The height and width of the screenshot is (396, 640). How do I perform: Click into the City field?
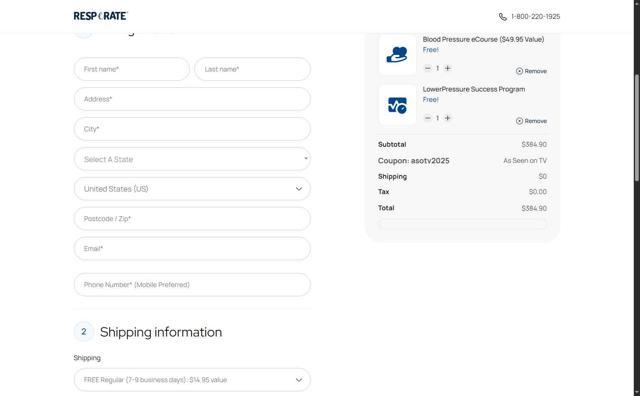click(192, 129)
